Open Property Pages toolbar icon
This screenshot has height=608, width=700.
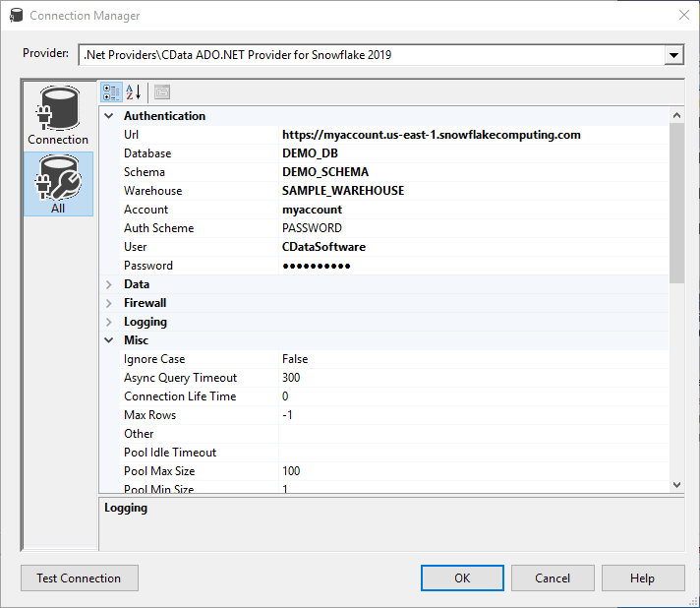click(162, 92)
